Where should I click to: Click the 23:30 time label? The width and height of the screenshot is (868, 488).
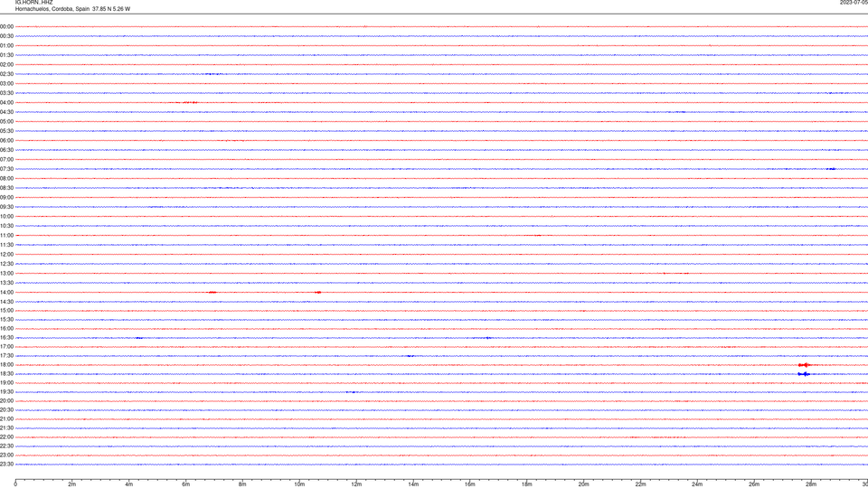tap(6, 465)
